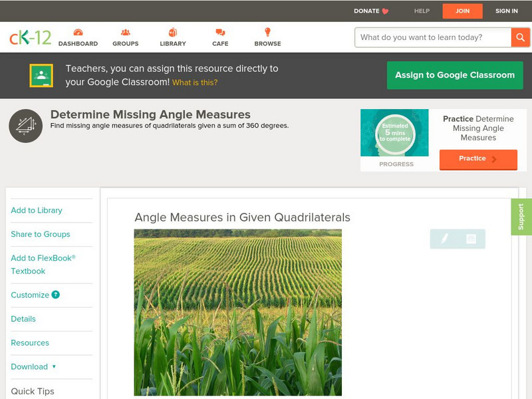Click 'Practice Determine Missing Angle Measures' text
This screenshot has height=399, width=532.
point(478,128)
